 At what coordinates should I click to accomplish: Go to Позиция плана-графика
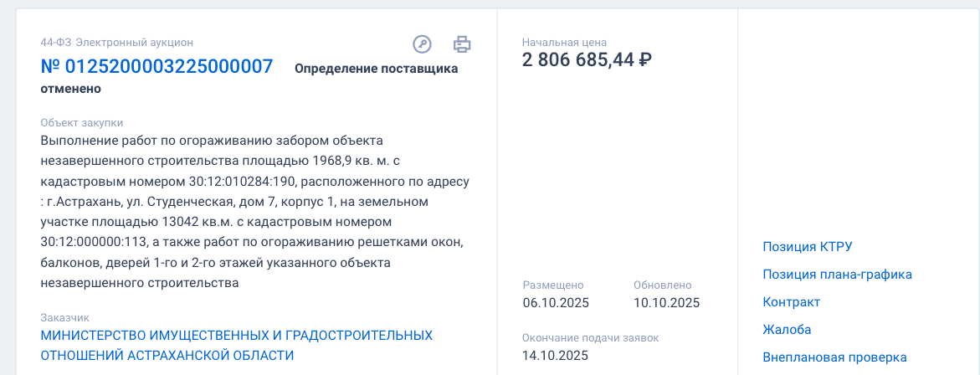(x=837, y=275)
